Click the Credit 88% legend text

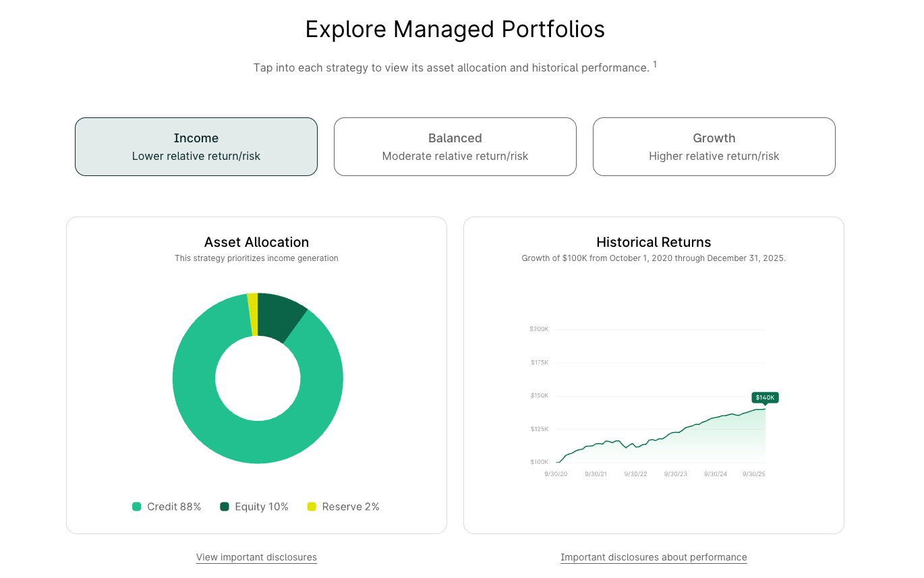coord(174,507)
